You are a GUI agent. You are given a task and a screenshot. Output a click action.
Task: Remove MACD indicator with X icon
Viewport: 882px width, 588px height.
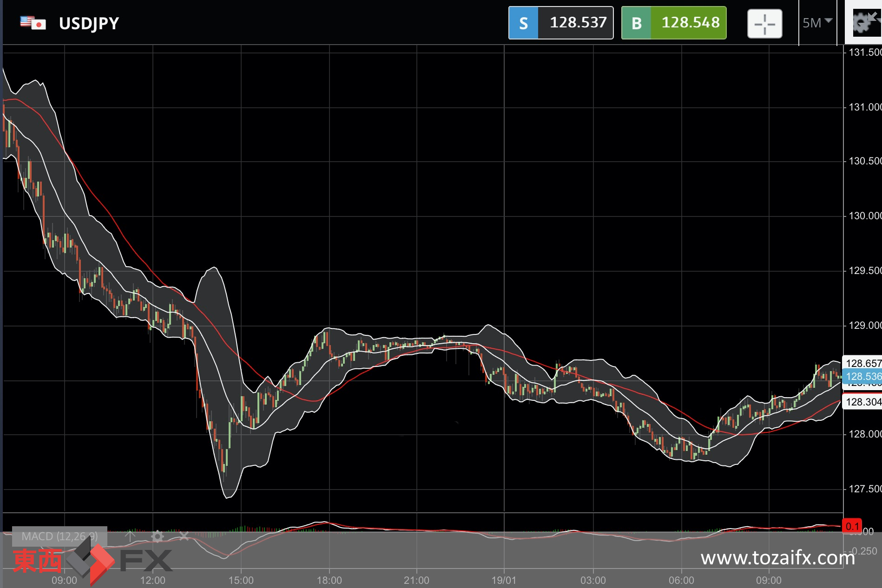[x=184, y=536]
